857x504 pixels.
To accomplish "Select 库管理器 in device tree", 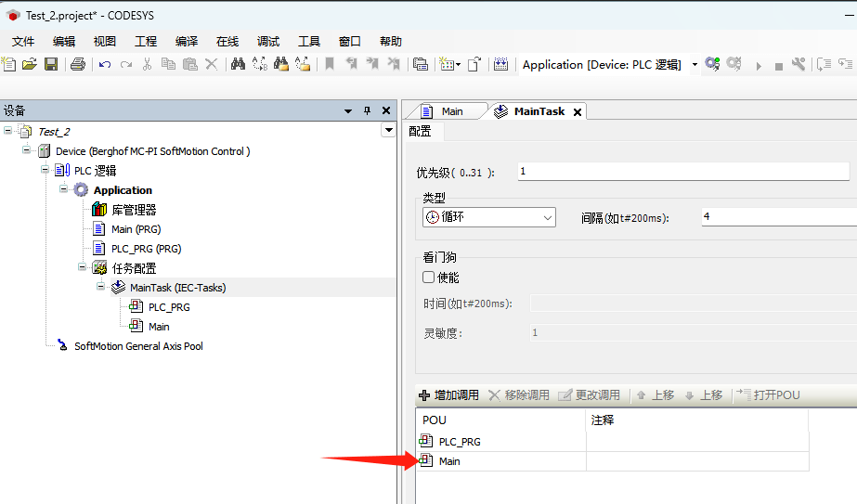I will pyautogui.click(x=134, y=210).
